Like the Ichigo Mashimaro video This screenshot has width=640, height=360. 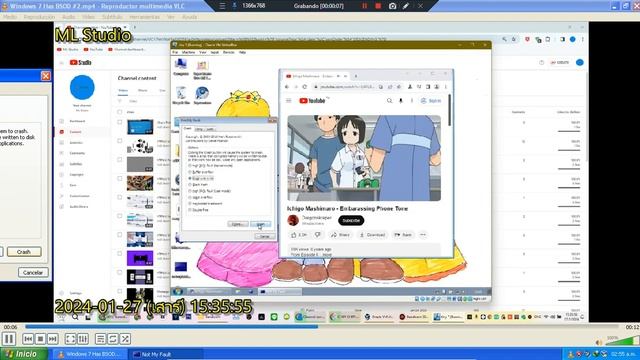(x=299, y=235)
